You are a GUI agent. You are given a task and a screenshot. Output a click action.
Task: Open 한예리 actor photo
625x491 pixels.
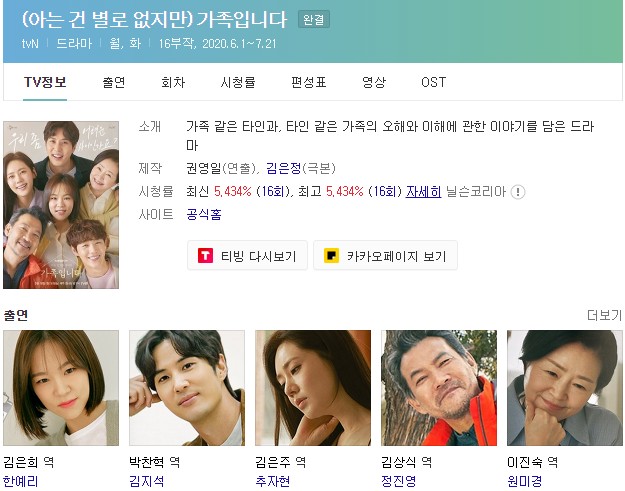pyautogui.click(x=61, y=388)
